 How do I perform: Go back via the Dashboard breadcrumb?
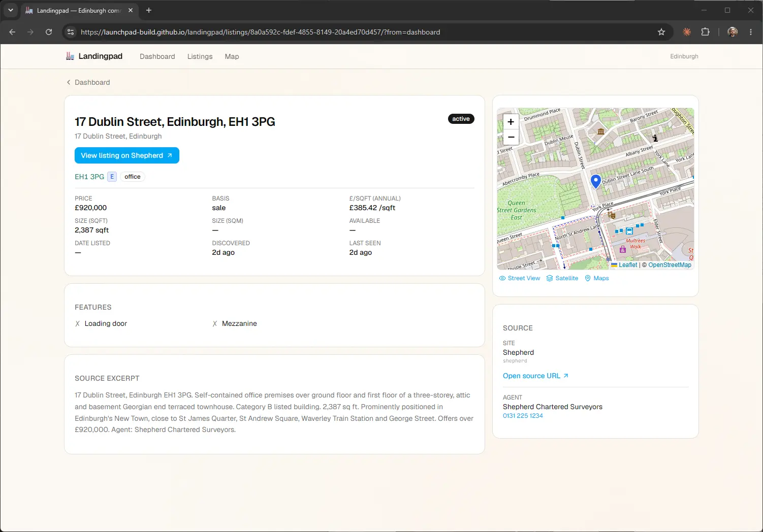pos(88,82)
